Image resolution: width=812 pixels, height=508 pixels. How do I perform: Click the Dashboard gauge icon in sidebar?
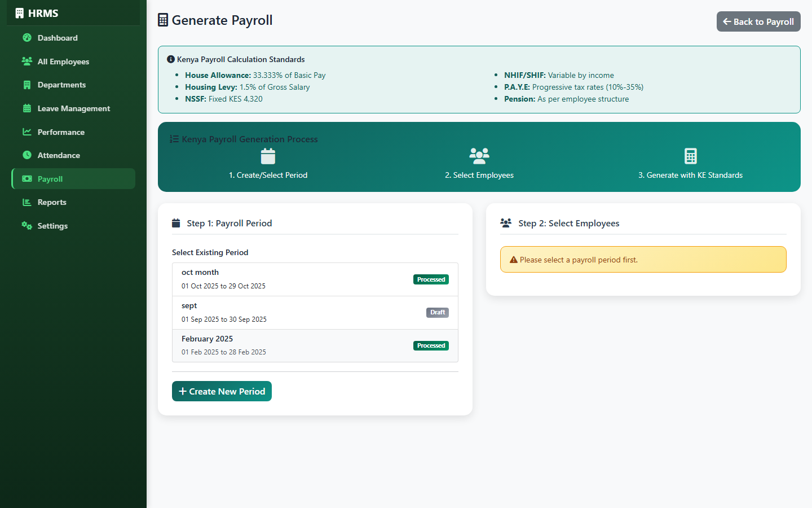click(27, 38)
